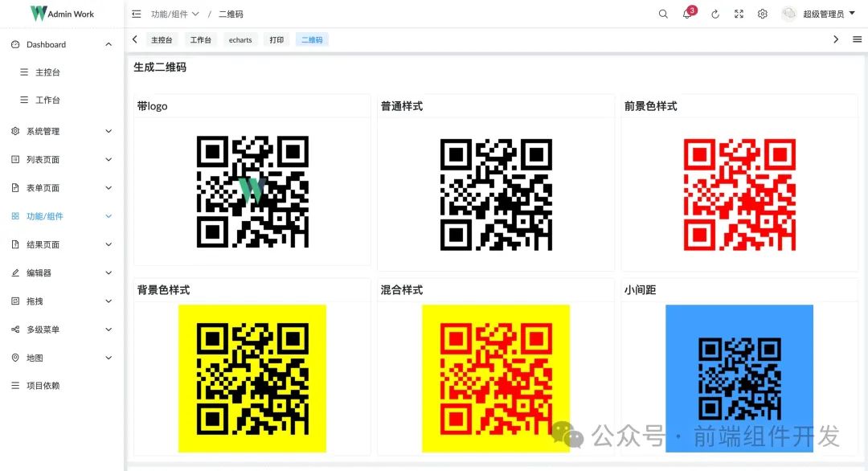Open the 功能/组件 breadcrumb dropdown

175,14
